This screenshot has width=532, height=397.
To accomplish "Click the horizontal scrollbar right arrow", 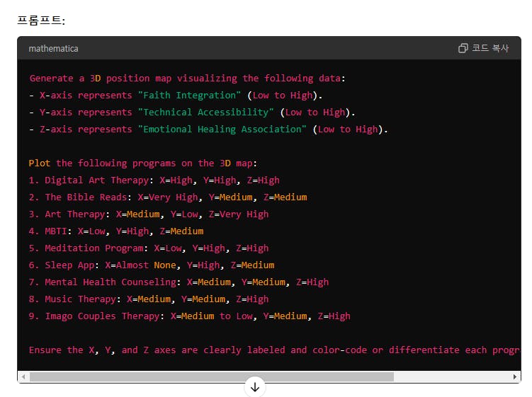I will (x=515, y=376).
